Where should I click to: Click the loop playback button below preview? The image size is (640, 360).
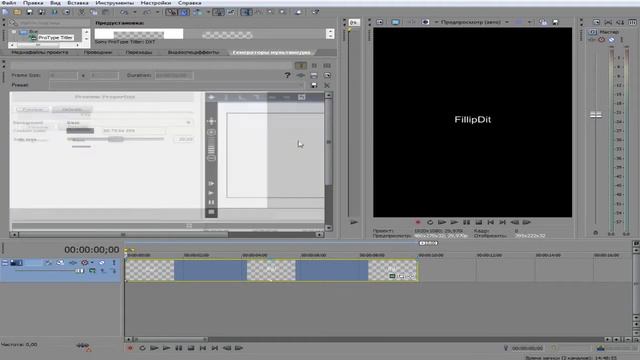[430, 222]
